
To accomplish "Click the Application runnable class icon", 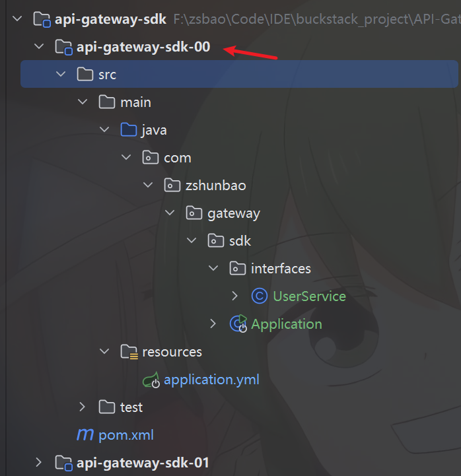I will 238,324.
